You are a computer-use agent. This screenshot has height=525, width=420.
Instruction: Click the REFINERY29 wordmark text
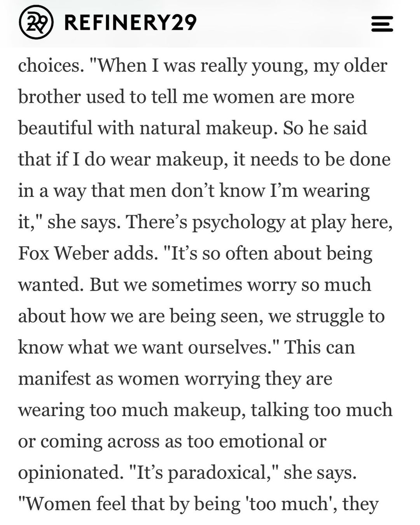[130, 23]
